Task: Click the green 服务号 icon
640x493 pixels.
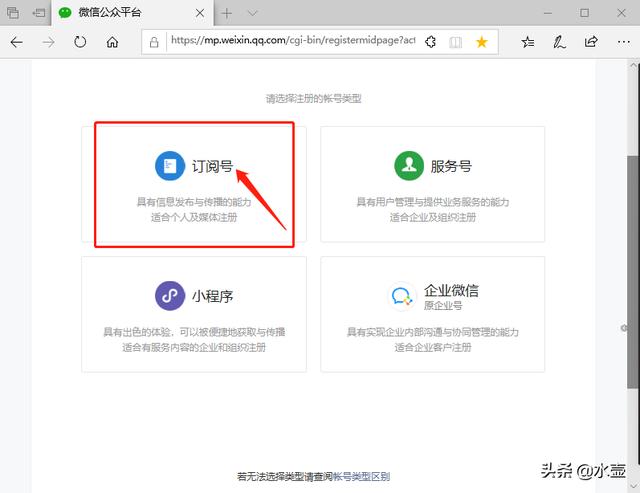Action: (409, 166)
